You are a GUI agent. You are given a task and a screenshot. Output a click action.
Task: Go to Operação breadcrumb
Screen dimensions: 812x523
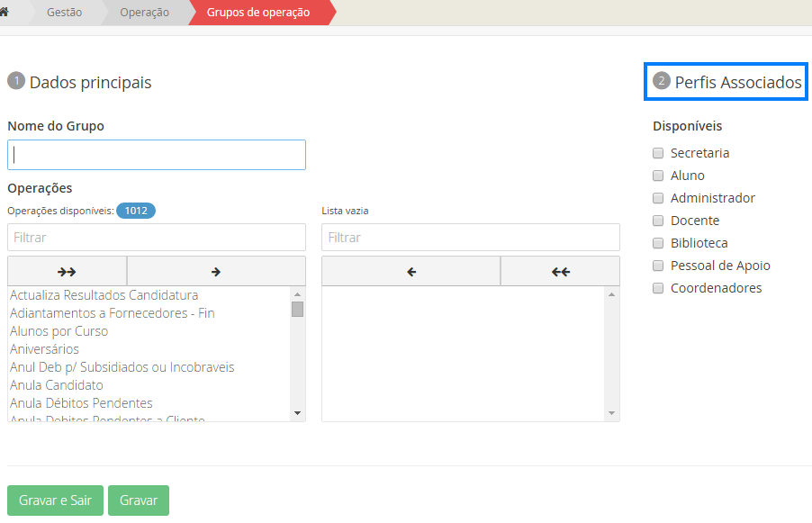[144, 13]
